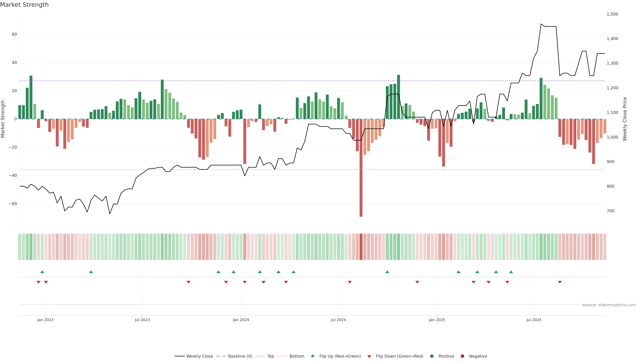Click the last red flip-down triangle marker

560,282
